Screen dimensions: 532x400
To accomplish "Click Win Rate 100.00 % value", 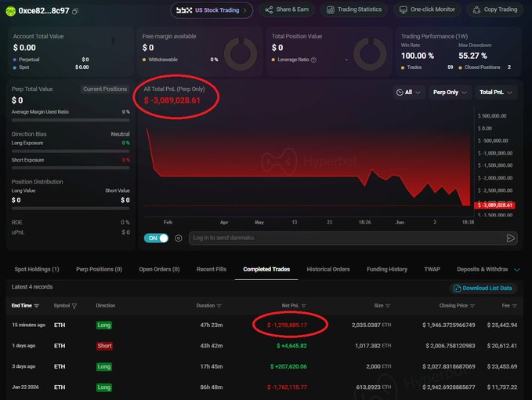I will (x=418, y=56).
